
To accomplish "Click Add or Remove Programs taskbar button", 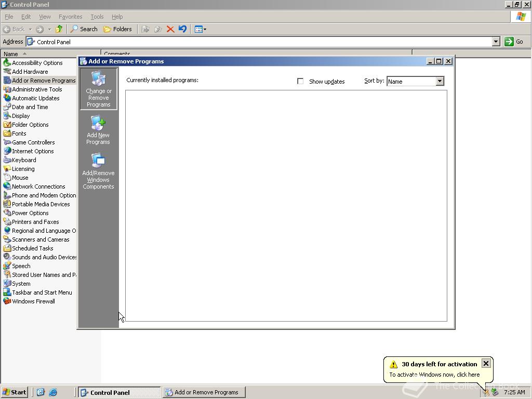I will click(x=204, y=392).
